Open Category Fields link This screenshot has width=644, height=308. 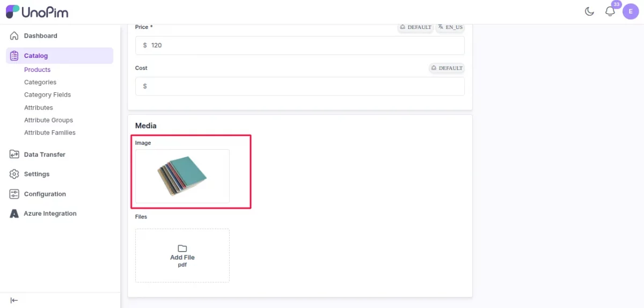point(47,94)
